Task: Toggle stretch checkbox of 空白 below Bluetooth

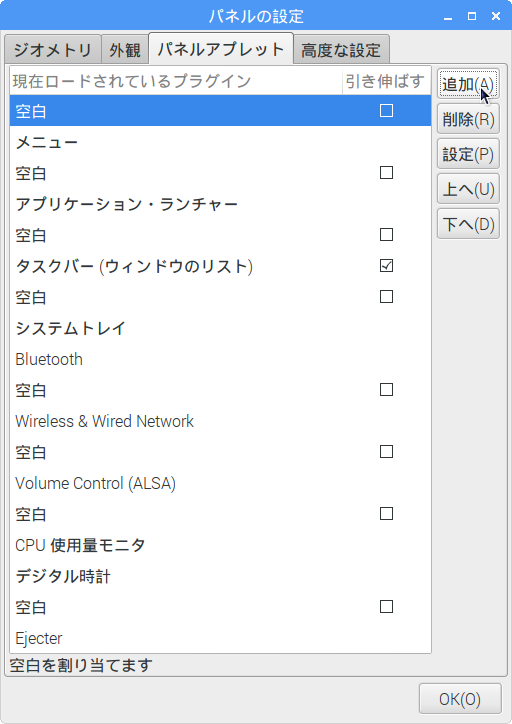Action: click(x=386, y=390)
